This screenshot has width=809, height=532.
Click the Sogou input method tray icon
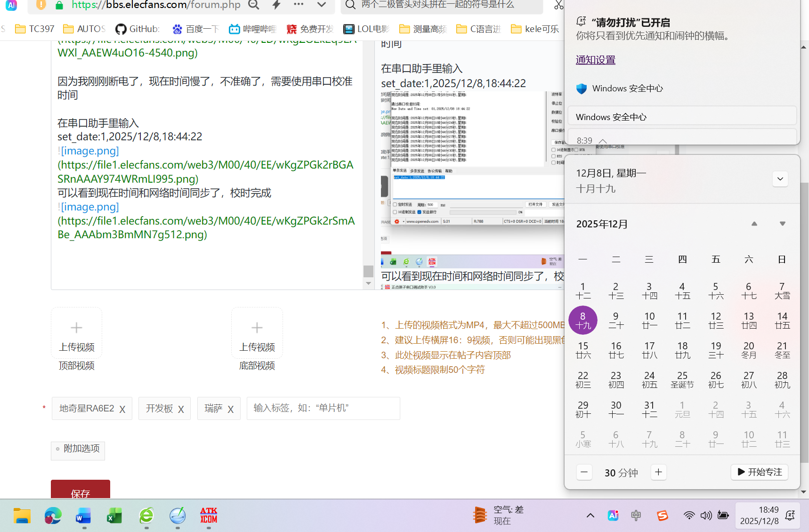point(663,516)
